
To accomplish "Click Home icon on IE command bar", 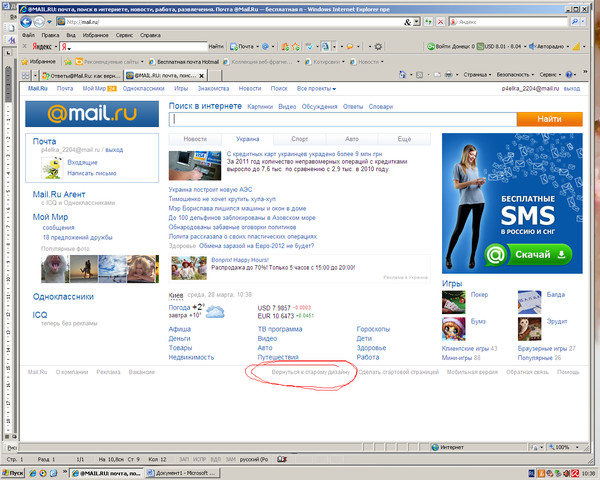I will click(402, 75).
